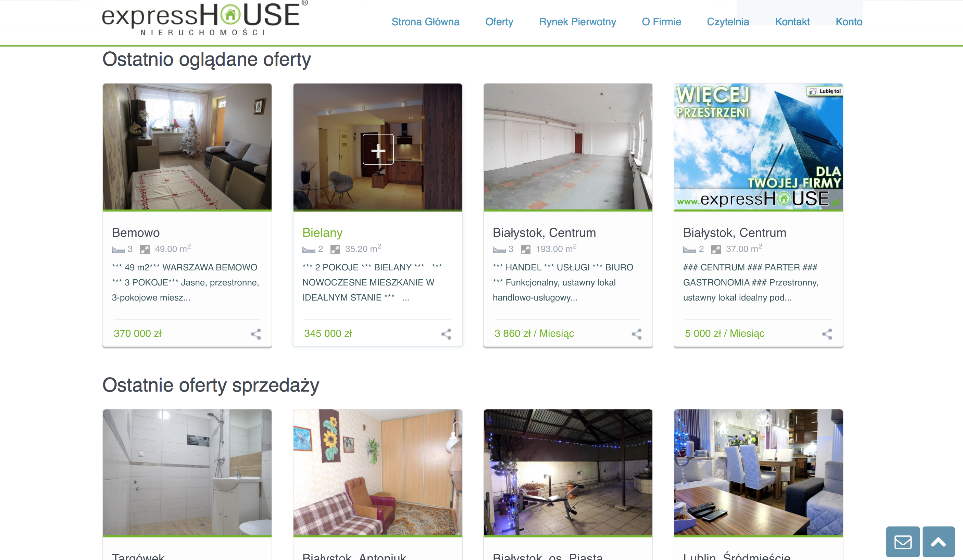Open Strona Główna menu item
The width and height of the screenshot is (963, 560).
[425, 22]
